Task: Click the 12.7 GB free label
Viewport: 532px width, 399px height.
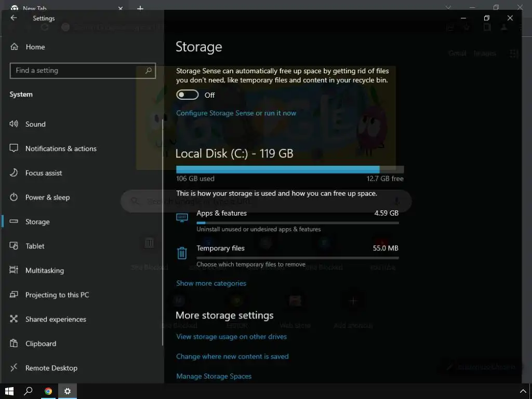Action: click(x=385, y=179)
